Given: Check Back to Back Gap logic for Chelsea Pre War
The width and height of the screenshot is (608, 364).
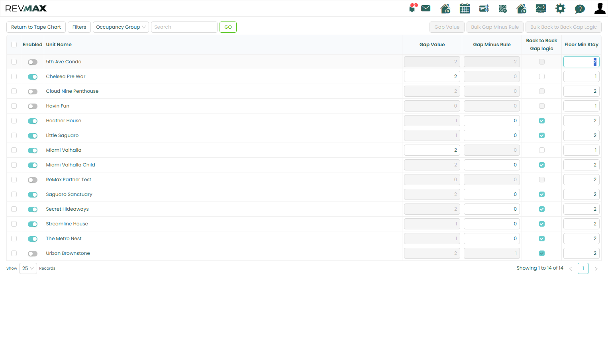Looking at the screenshot, I should 542,76.
